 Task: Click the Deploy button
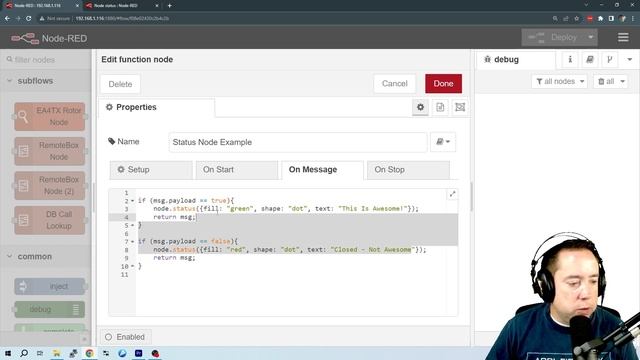[554, 38]
